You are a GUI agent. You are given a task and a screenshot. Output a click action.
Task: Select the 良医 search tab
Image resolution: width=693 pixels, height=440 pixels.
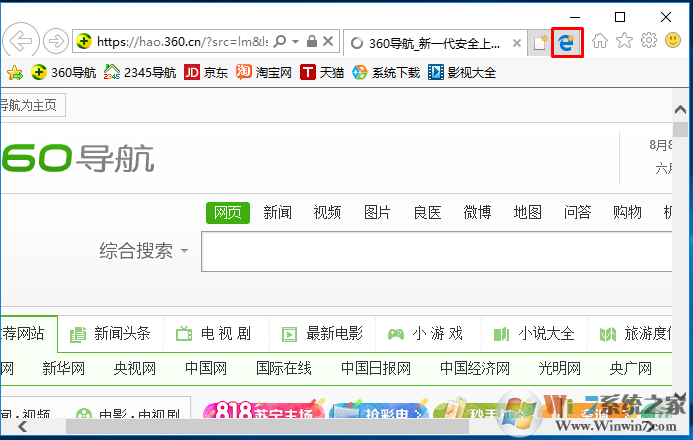pos(427,212)
